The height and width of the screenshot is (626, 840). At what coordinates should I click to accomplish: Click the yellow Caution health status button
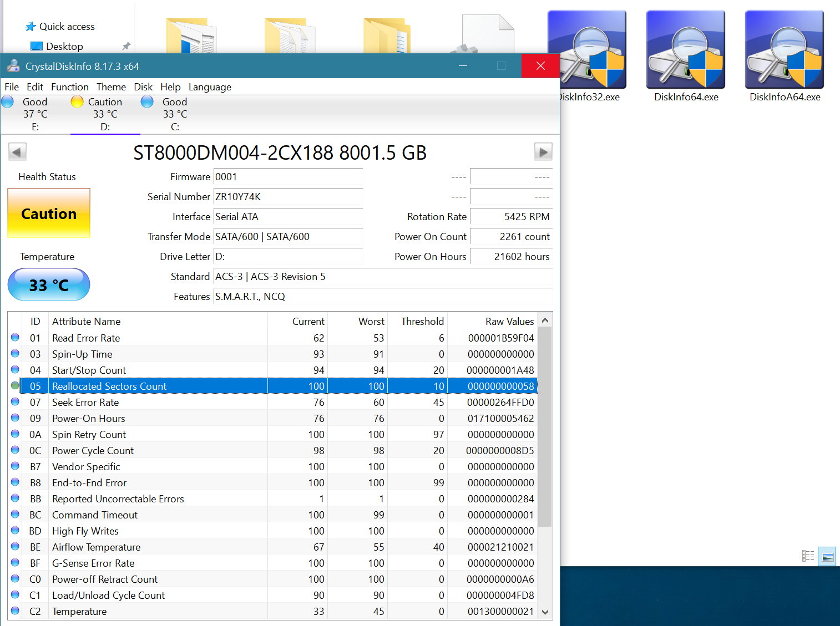49,213
